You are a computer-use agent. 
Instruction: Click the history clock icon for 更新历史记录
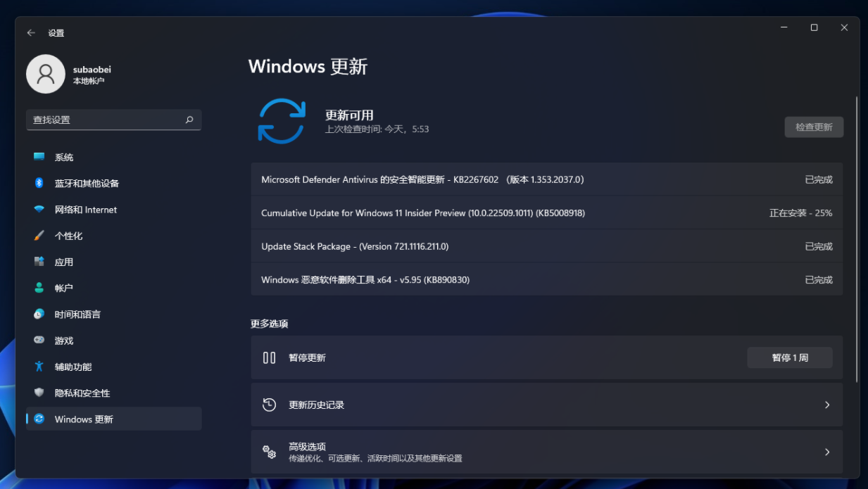pyautogui.click(x=269, y=405)
